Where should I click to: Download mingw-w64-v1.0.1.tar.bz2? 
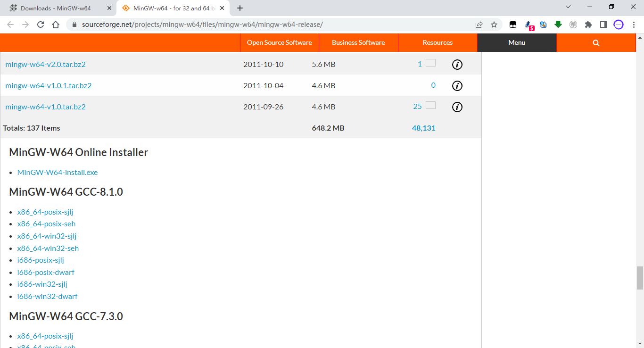tap(49, 85)
